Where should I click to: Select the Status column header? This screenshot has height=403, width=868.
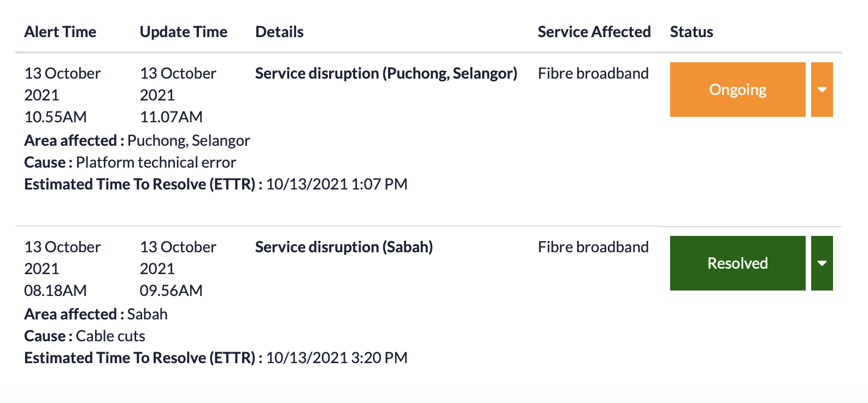[691, 32]
